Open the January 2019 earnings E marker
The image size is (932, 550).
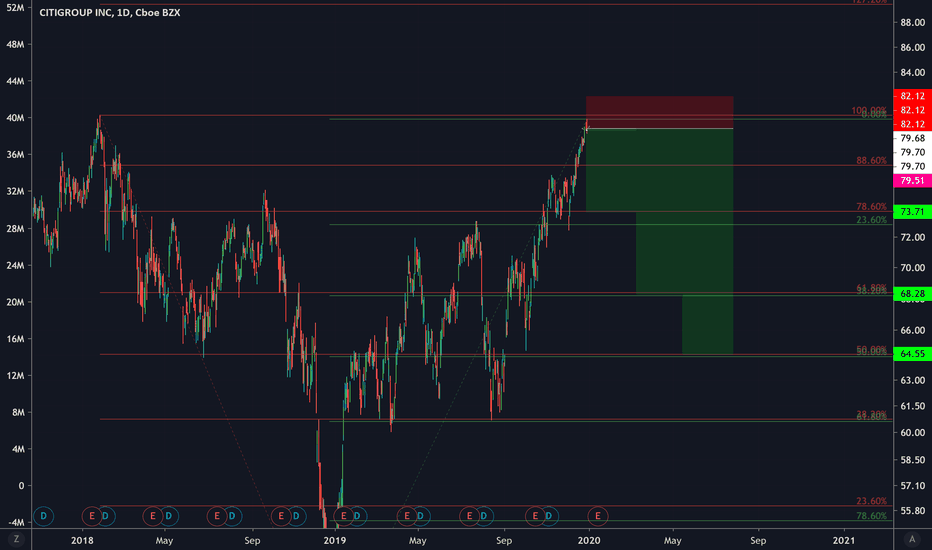tap(344, 516)
